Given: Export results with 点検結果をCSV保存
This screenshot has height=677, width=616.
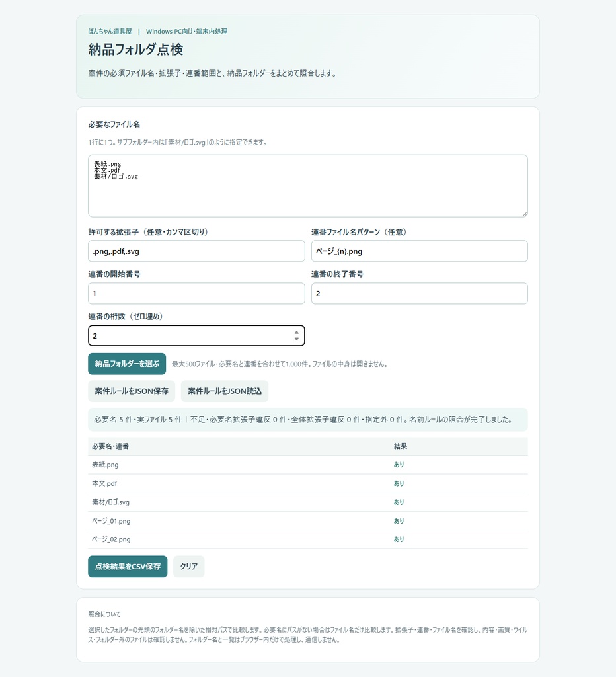Looking at the screenshot, I should click(128, 566).
